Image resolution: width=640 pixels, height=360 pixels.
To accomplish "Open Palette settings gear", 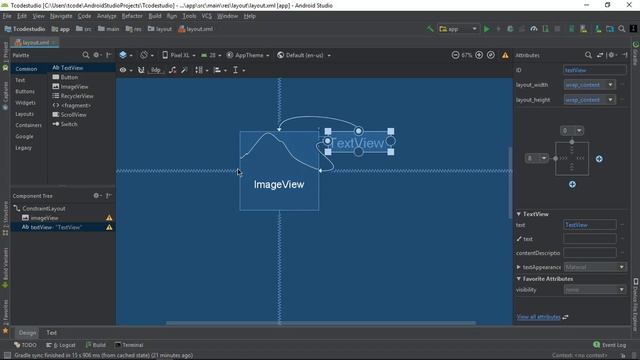I will [96, 55].
